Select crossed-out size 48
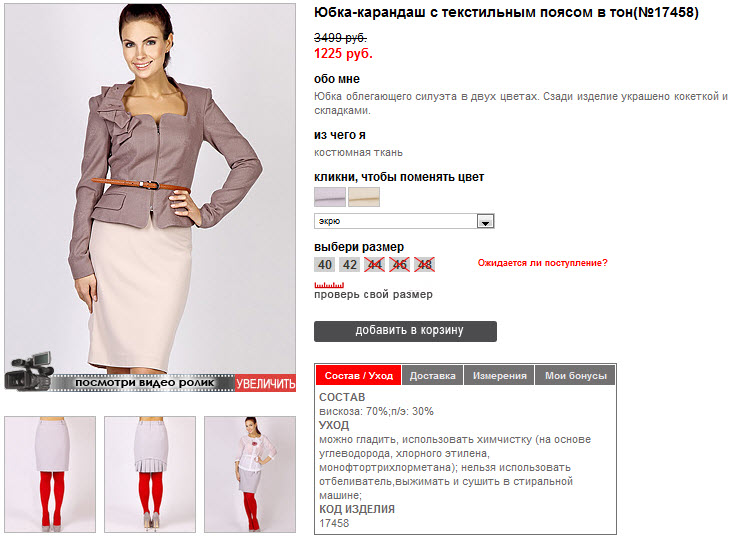The image size is (734, 539). click(x=425, y=265)
